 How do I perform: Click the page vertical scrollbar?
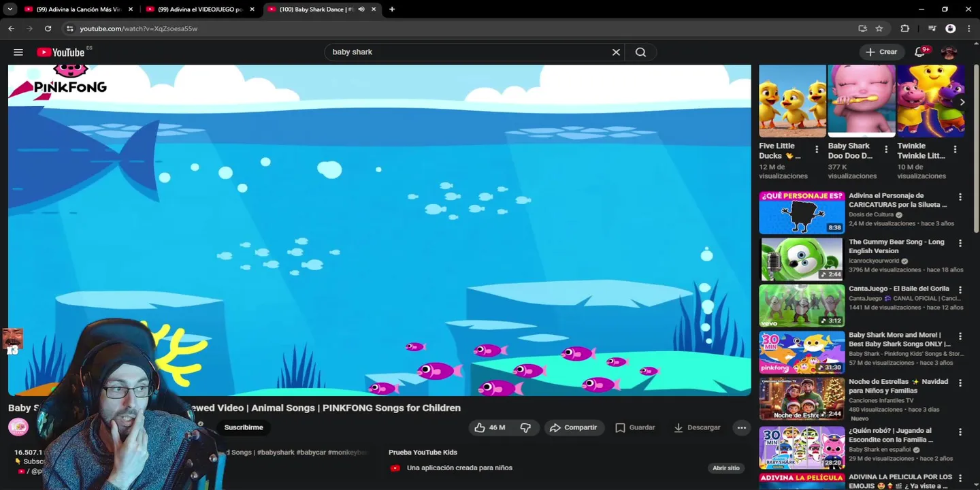tap(977, 150)
